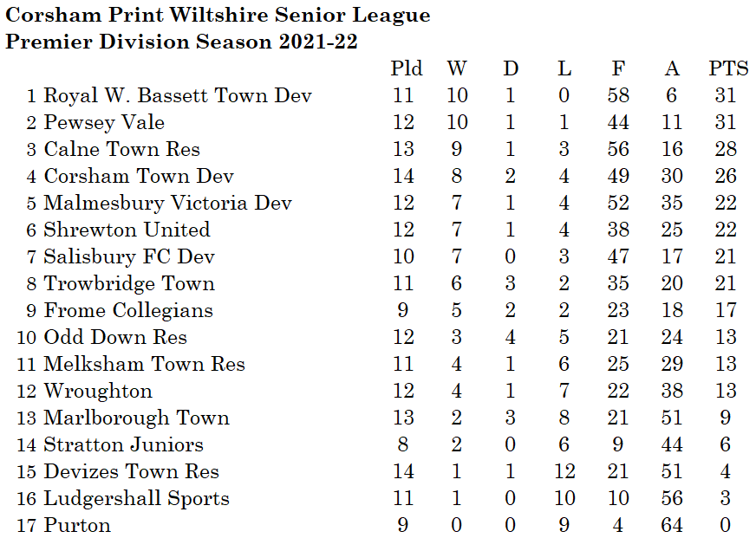Click on Salisbury FC Dev
This screenshot has width=756, height=538.
129,256
